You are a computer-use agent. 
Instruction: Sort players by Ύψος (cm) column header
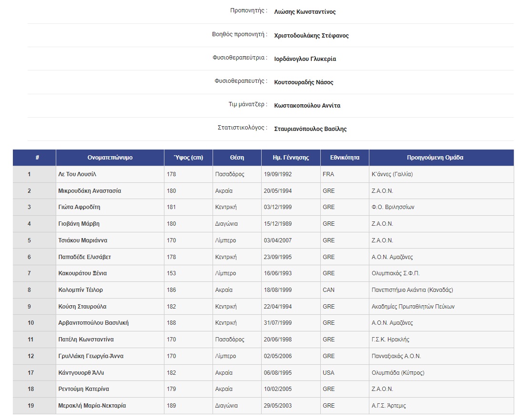[x=188, y=158]
